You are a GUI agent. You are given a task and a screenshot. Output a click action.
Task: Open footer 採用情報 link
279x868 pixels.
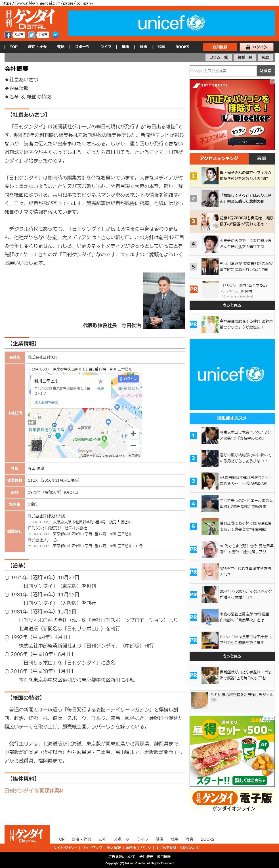click(163, 857)
